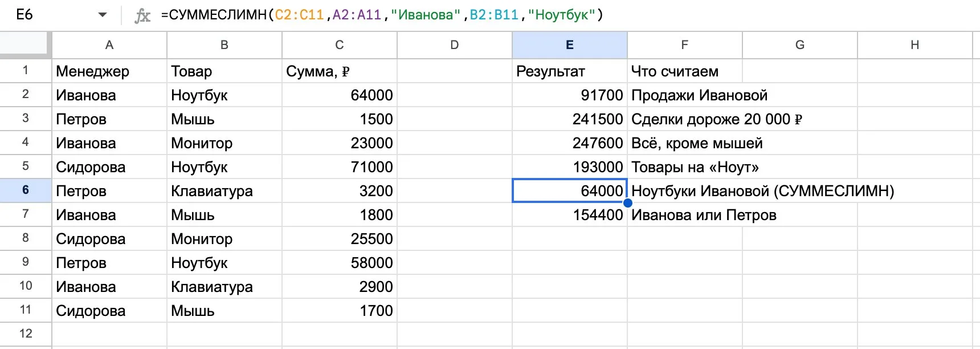Select column C header
This screenshot has width=980, height=349.
click(x=340, y=45)
